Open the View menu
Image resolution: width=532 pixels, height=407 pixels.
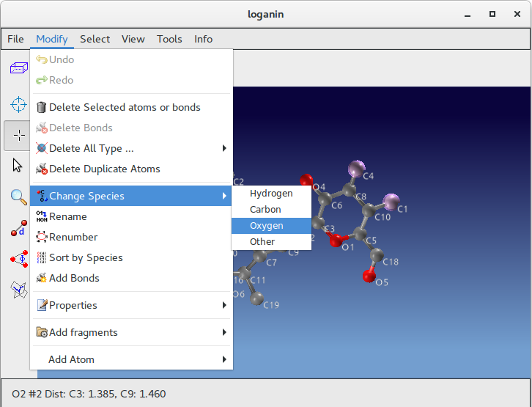(x=133, y=40)
